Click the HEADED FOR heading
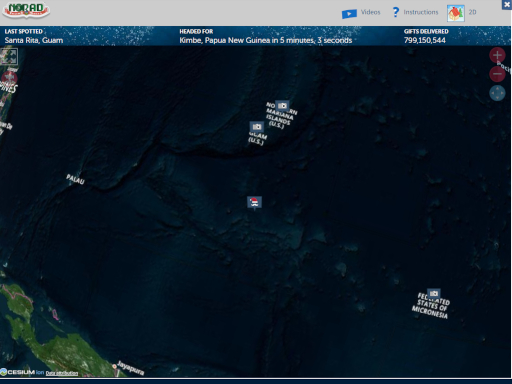The height and width of the screenshot is (384, 512). pyautogui.click(x=196, y=31)
